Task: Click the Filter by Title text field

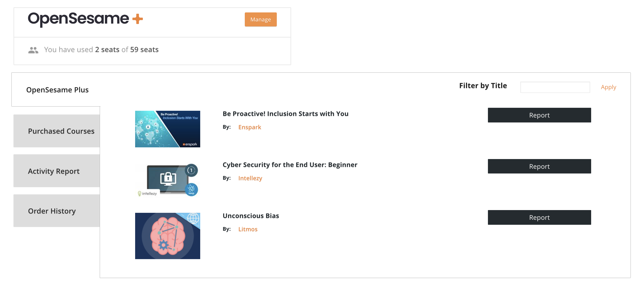Action: (x=555, y=87)
